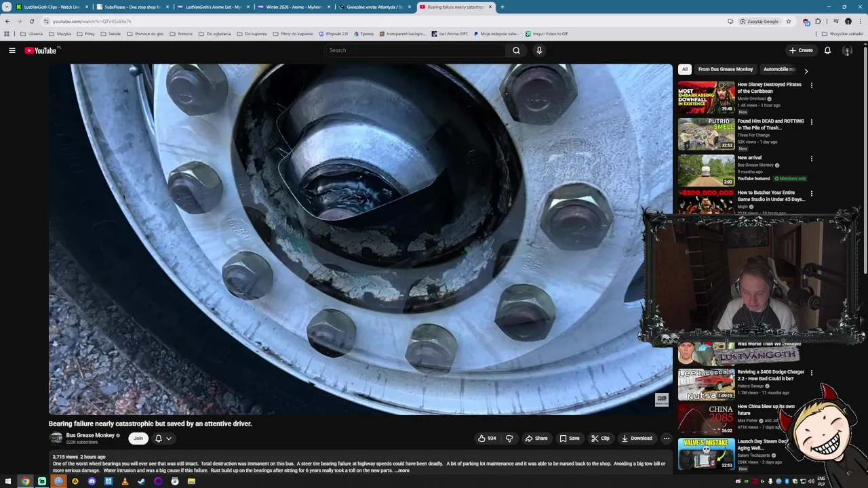868x488 pixels.
Task: Dislike the video with thumbs down
Action: tap(509, 439)
